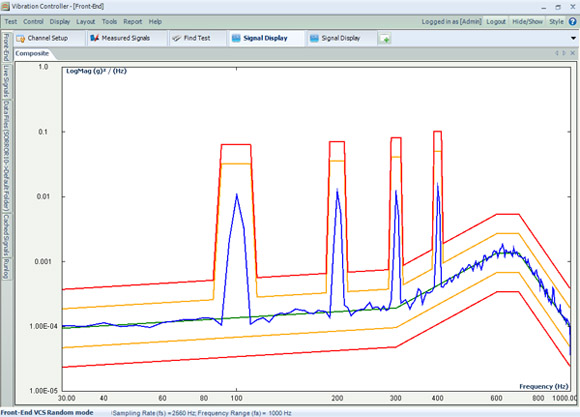This screenshot has height=417, width=580.
Task: Click the add new tab plus icon
Action: coord(385,38)
